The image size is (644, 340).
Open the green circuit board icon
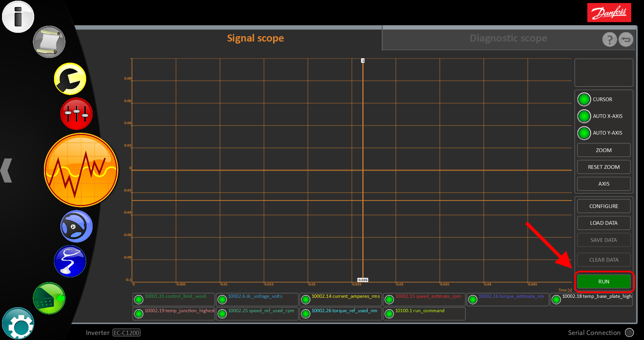pos(49,298)
